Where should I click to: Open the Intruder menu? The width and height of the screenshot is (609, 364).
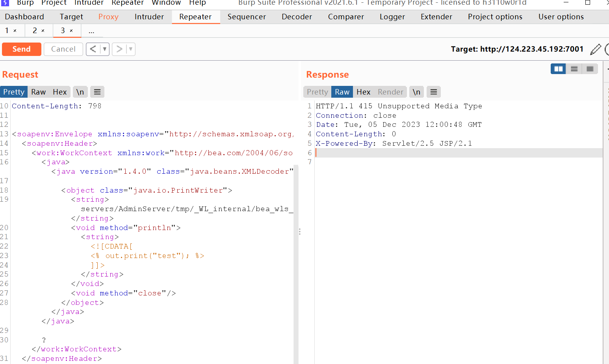pyautogui.click(x=89, y=2)
